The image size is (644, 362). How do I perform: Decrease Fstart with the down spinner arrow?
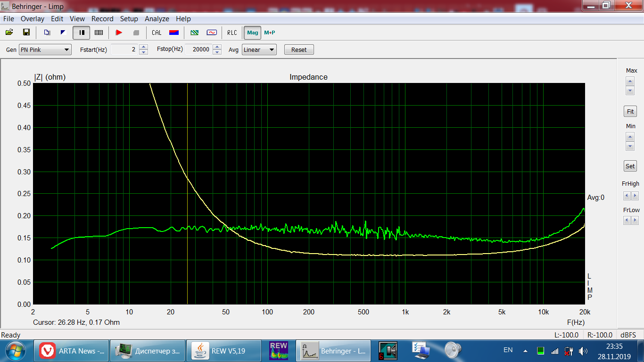click(x=143, y=52)
